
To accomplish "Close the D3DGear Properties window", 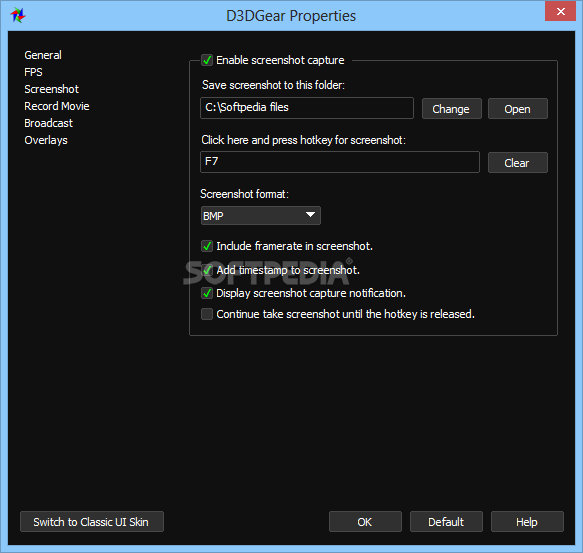I will click(x=560, y=11).
